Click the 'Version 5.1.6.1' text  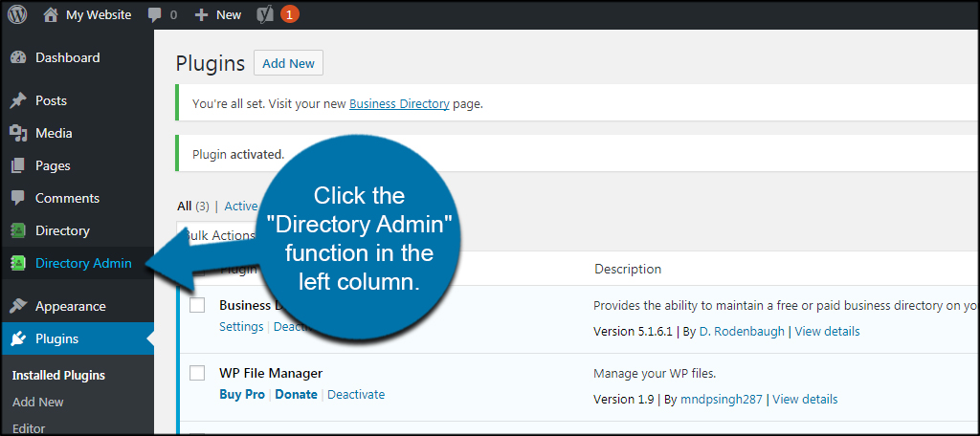[633, 332]
